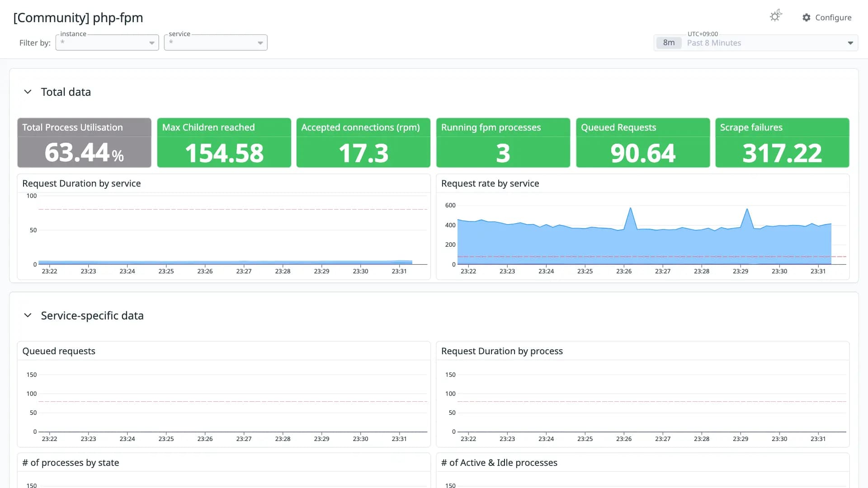The width and height of the screenshot is (868, 488).
Task: Click the # of processes by state title
Action: tap(71, 463)
